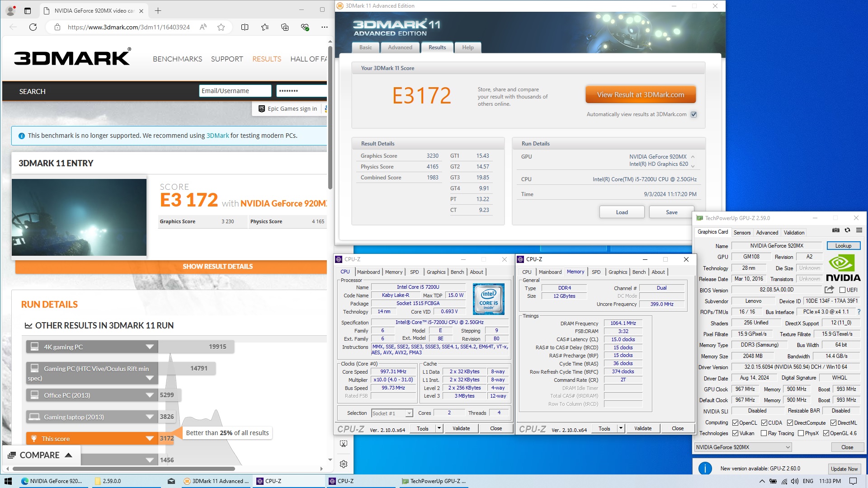Expand the 4K gaming PC result row

(150, 347)
